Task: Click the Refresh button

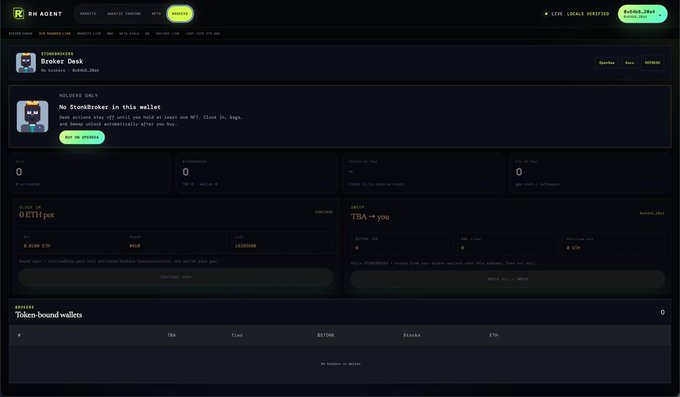Action: click(x=652, y=63)
